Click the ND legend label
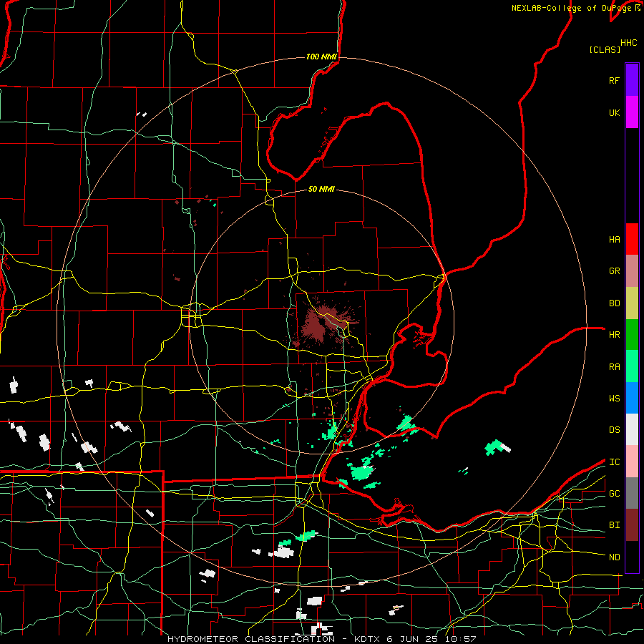The image size is (644, 644). pos(614,557)
